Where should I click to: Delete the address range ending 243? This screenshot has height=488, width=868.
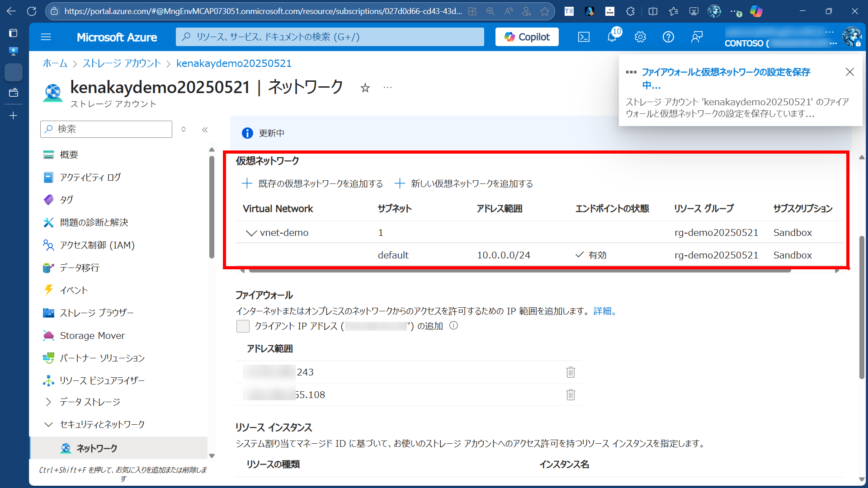pos(571,372)
